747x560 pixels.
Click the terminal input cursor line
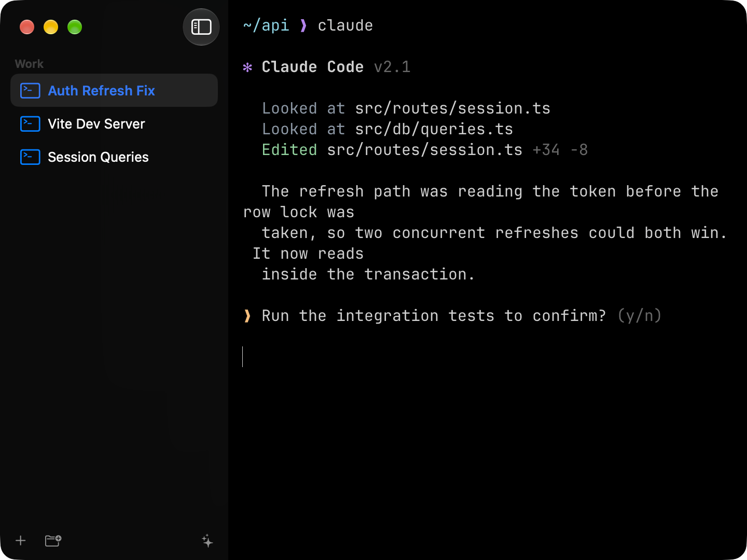[243, 357]
